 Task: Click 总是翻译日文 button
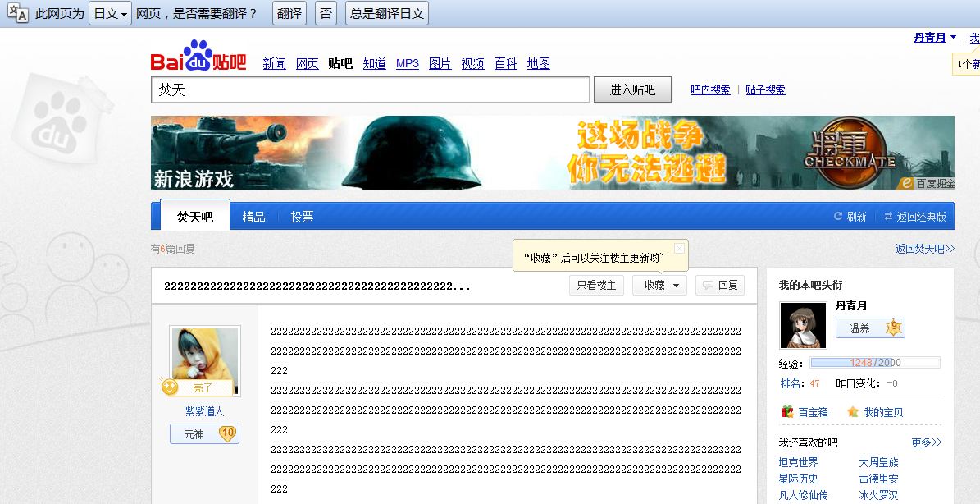[x=387, y=13]
